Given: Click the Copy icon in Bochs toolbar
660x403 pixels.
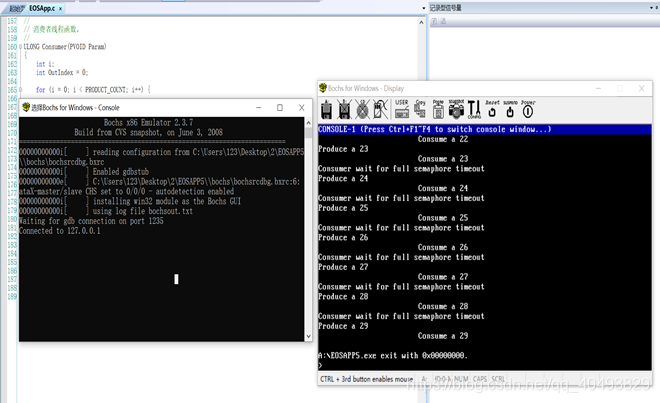Looking at the screenshot, I should click(420, 109).
